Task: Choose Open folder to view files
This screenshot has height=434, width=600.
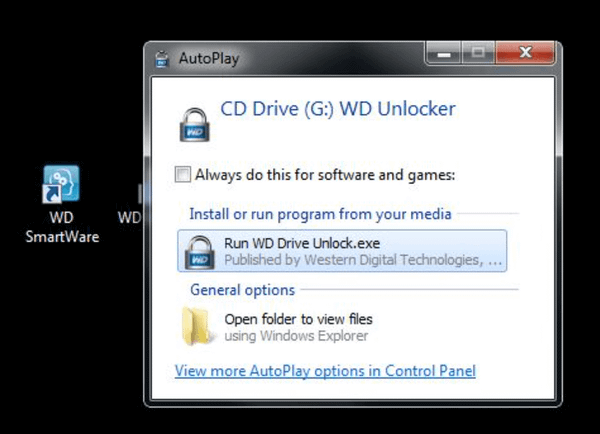Action: [x=298, y=319]
